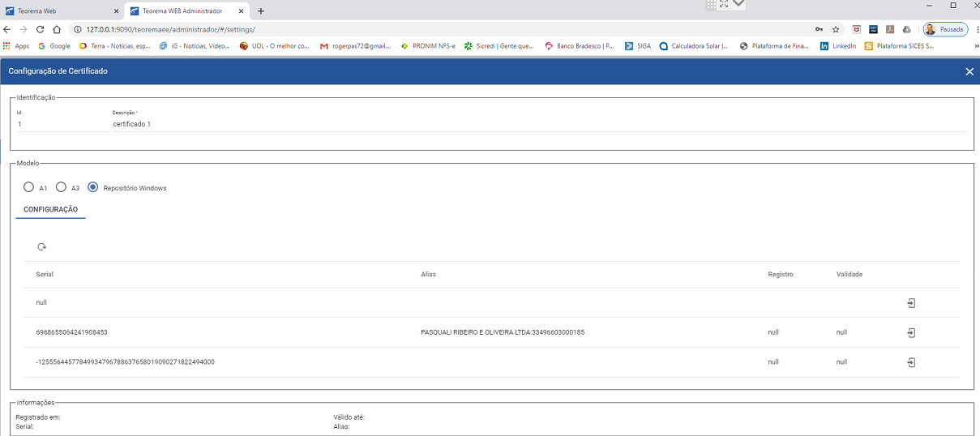Reload the current page
This screenshot has width=980, height=436.
click(x=40, y=29)
